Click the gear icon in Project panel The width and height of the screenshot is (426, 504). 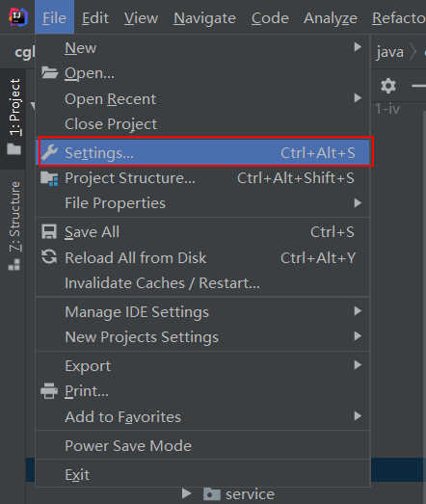tap(388, 86)
